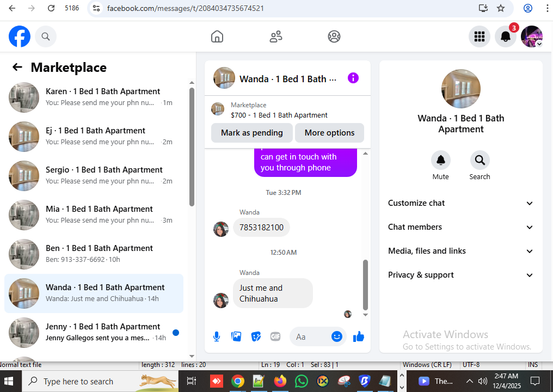Open the Sergio conversation
553x392 pixels.
tap(94, 175)
